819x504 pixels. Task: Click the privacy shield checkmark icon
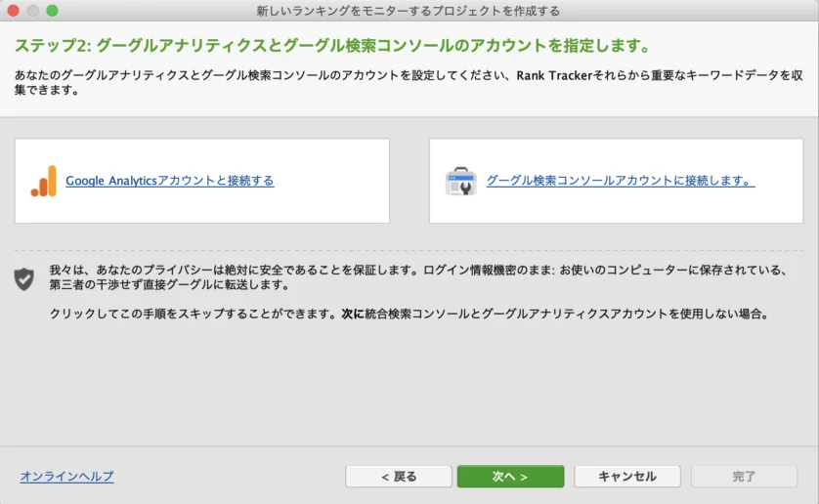[x=24, y=279]
